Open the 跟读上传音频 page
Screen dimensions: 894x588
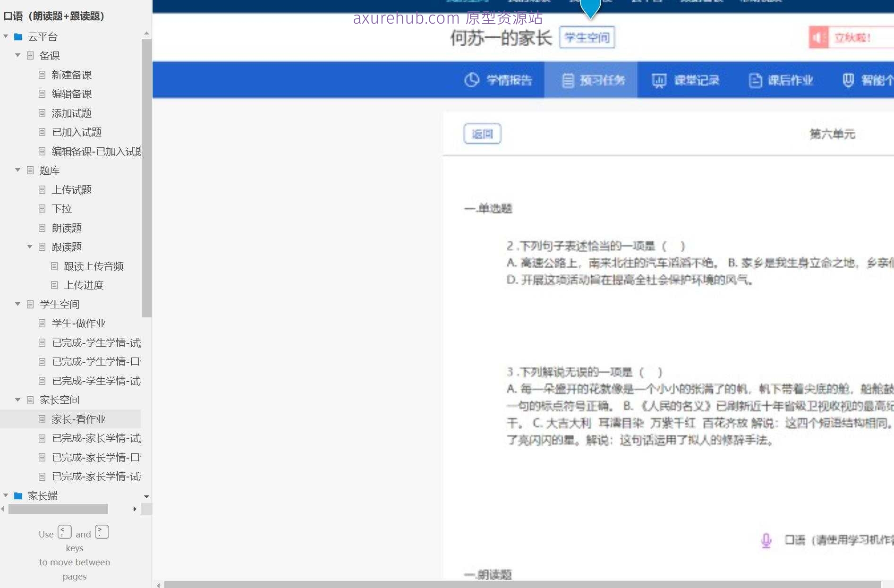tap(94, 266)
